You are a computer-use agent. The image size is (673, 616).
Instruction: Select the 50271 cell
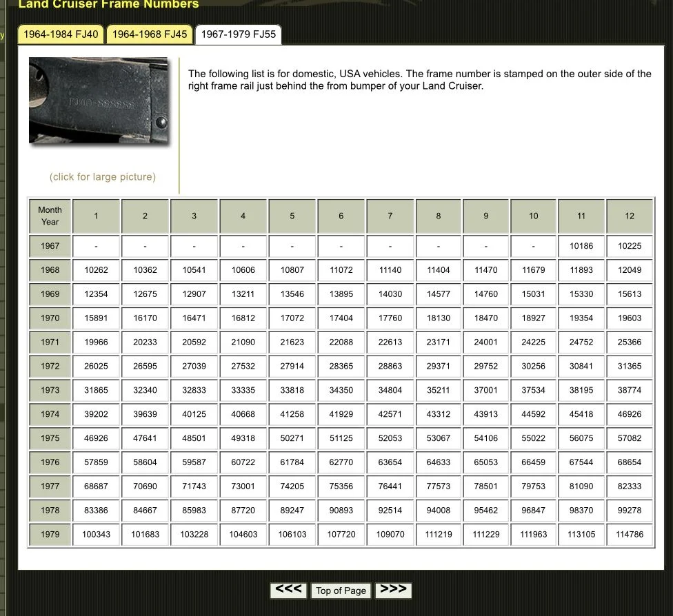pos(292,438)
